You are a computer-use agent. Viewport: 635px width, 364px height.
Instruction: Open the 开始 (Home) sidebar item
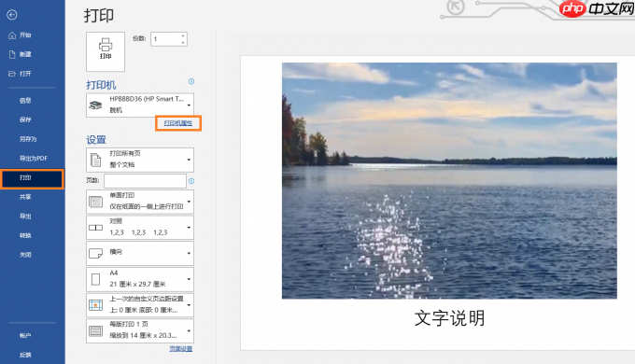click(x=20, y=35)
